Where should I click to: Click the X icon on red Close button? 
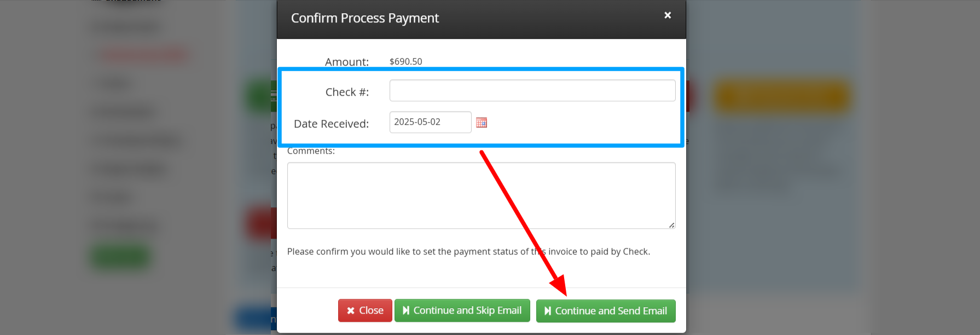point(351,310)
